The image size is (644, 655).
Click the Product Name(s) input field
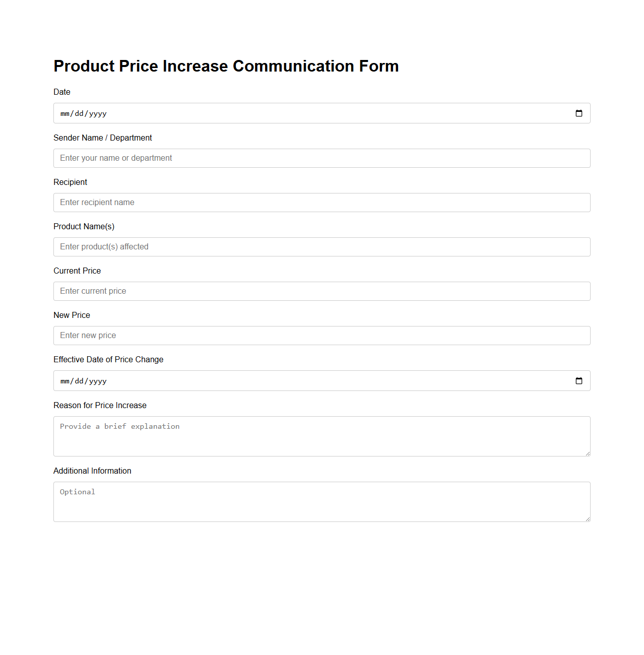[322, 246]
